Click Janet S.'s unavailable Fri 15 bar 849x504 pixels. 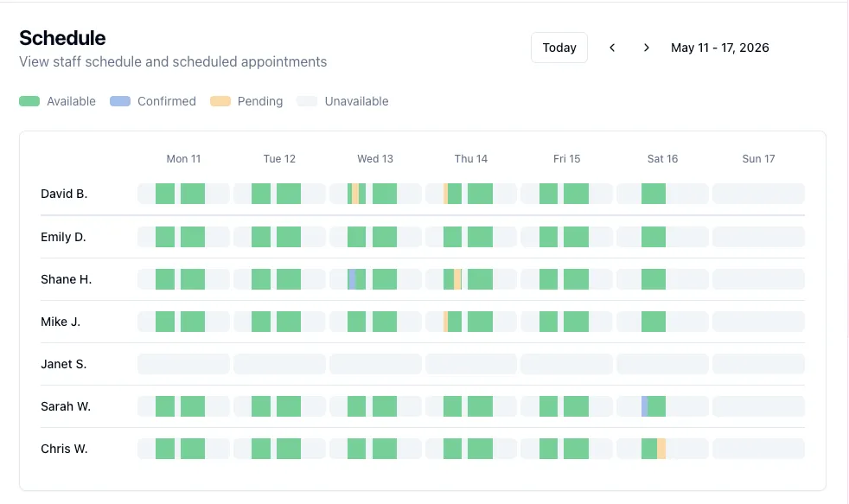pyautogui.click(x=567, y=364)
